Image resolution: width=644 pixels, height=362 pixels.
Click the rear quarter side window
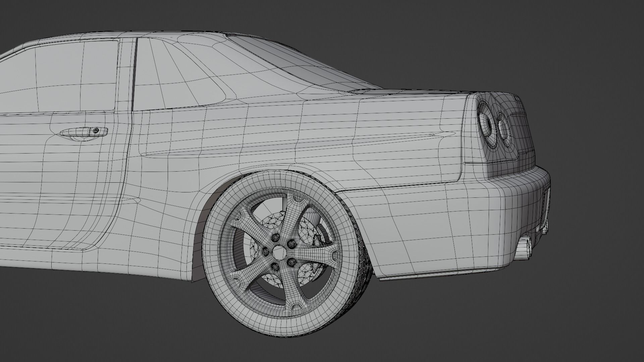[179, 74]
